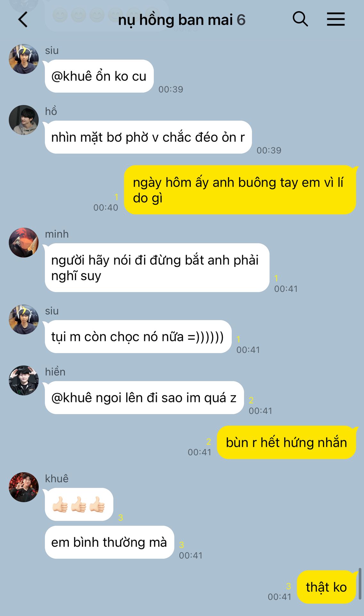Tap message 'tụi m còn chọc nó nữa'
364x616 pixels.
click(138, 337)
